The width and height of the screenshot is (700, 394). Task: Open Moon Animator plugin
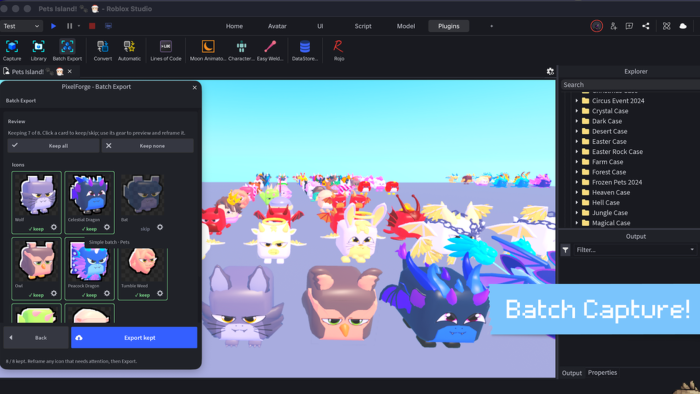(x=208, y=50)
